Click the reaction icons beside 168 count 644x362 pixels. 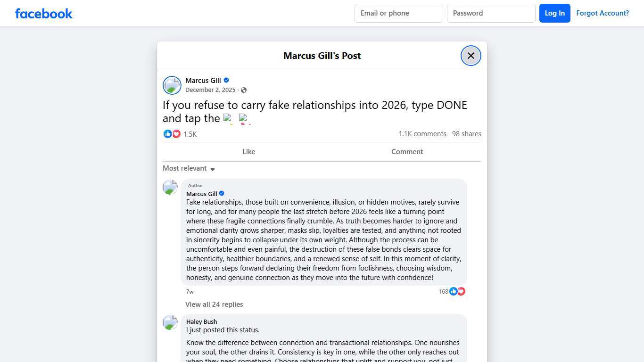click(x=457, y=291)
